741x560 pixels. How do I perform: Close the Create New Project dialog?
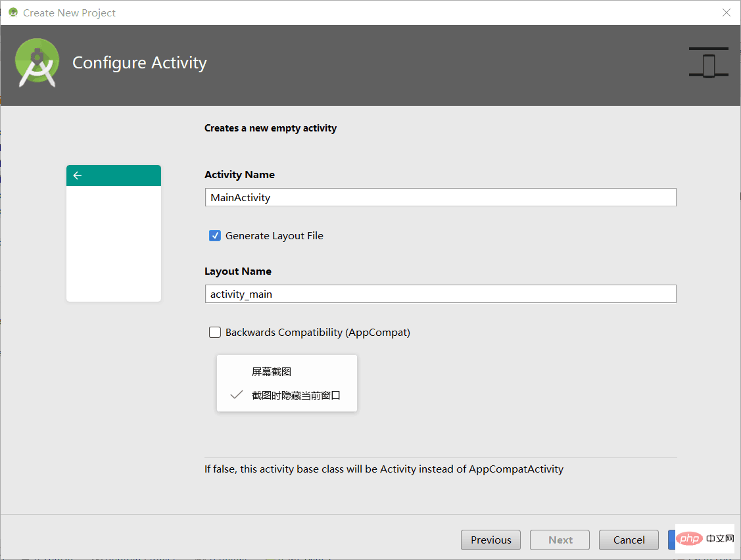726,12
